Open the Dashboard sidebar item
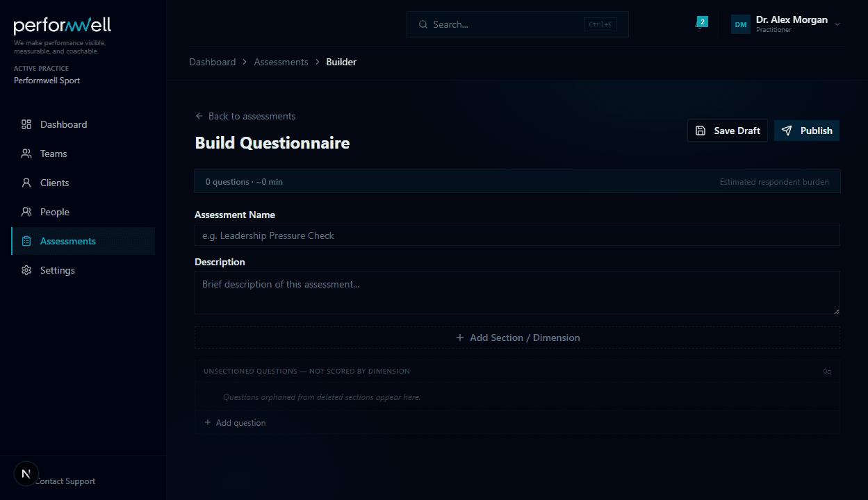Viewport: 868px width, 500px height. coord(83,124)
